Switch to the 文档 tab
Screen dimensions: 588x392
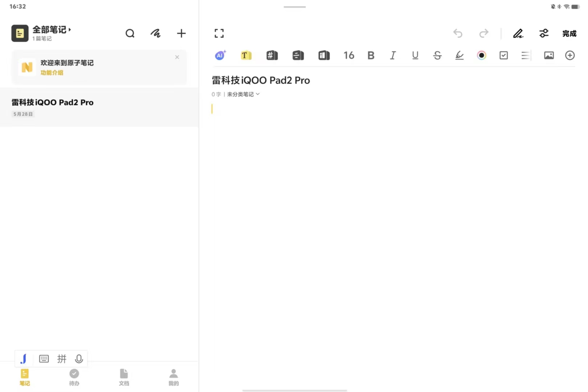[x=124, y=377]
